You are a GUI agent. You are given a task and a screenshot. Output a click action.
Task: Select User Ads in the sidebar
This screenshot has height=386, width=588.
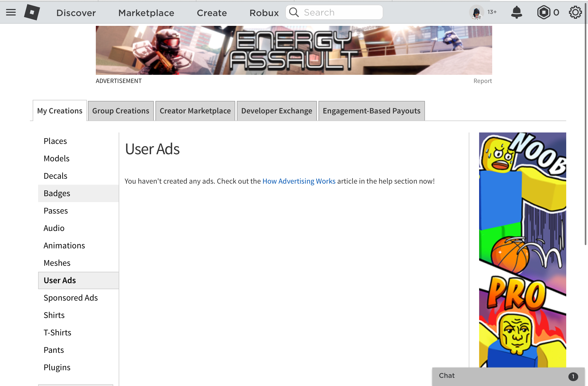point(78,280)
